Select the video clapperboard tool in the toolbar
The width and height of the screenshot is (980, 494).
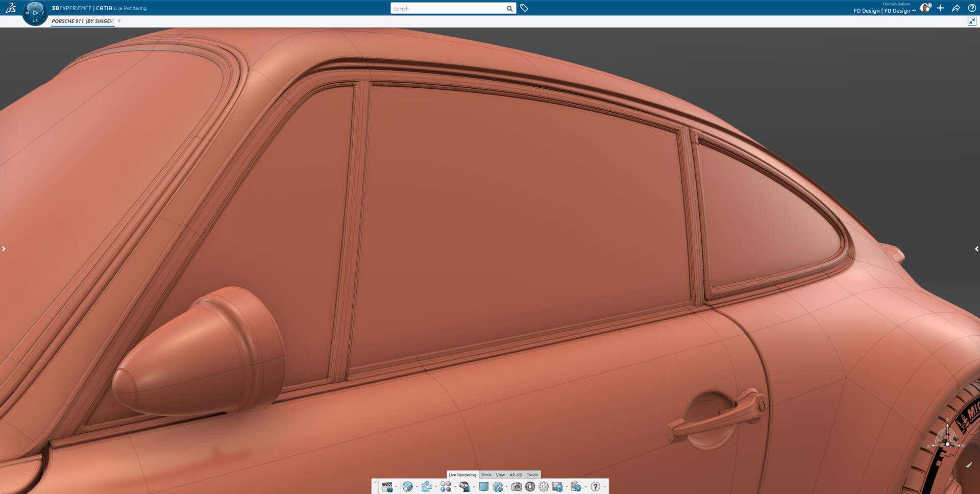pyautogui.click(x=388, y=487)
